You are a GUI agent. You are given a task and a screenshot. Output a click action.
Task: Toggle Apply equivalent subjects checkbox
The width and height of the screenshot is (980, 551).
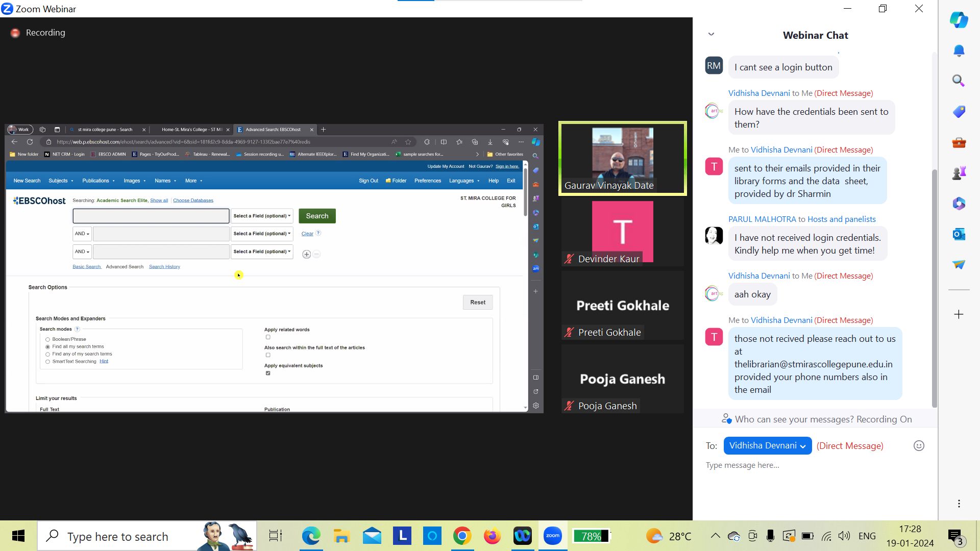(x=268, y=373)
